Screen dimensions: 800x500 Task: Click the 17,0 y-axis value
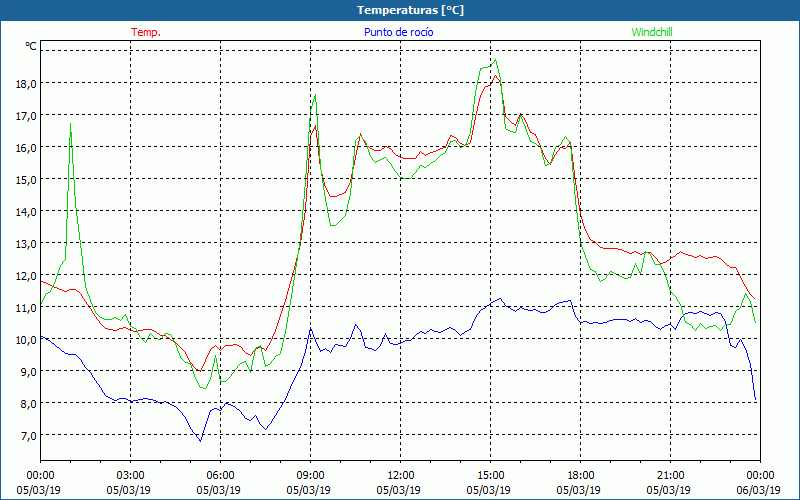(27, 116)
